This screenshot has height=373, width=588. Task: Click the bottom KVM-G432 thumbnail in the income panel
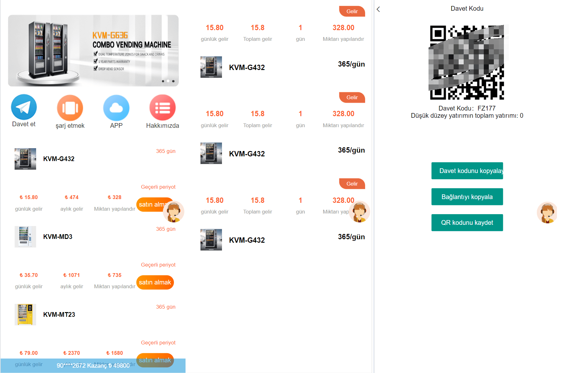[211, 240]
